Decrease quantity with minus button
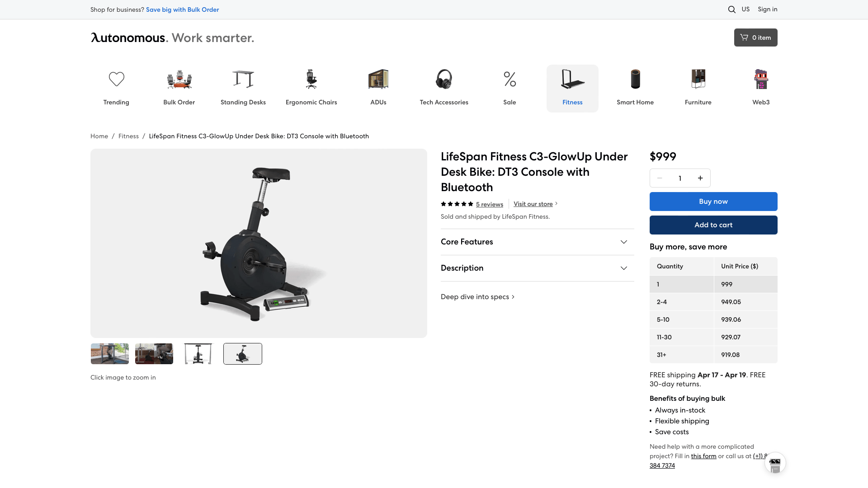The image size is (868, 488). coord(660,178)
